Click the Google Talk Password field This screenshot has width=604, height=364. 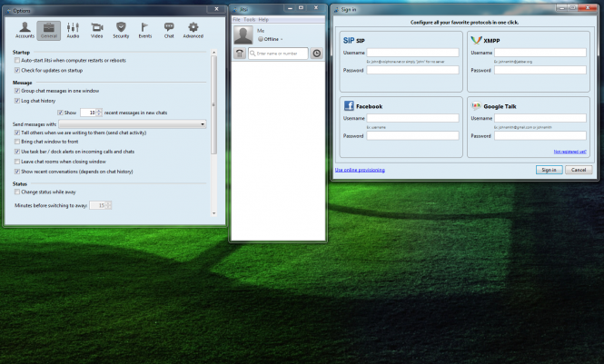pos(540,136)
